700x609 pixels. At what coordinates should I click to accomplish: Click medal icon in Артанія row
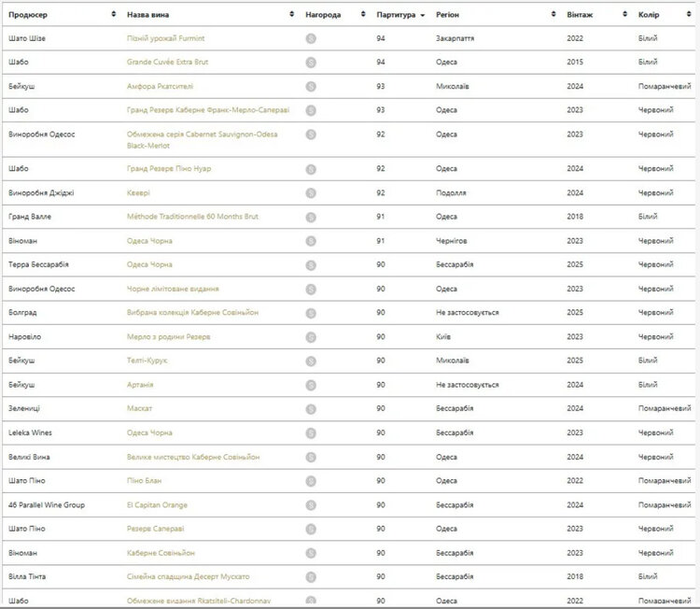311,385
